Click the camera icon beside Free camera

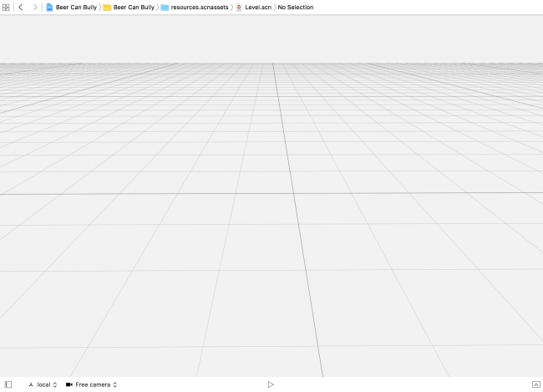click(69, 384)
